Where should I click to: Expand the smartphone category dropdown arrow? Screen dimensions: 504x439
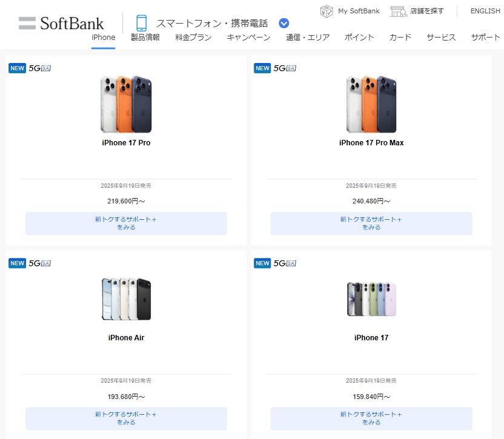[284, 23]
